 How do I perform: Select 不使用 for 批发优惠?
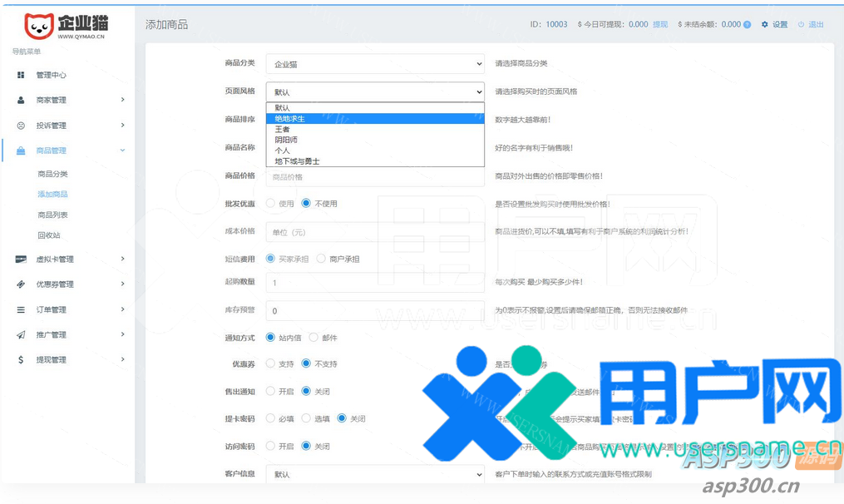coord(306,204)
